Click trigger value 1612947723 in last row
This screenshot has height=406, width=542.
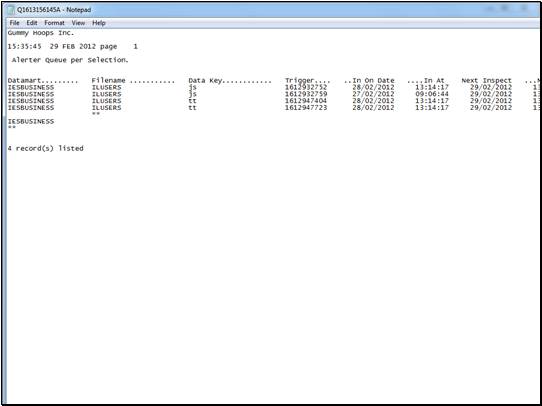point(306,108)
